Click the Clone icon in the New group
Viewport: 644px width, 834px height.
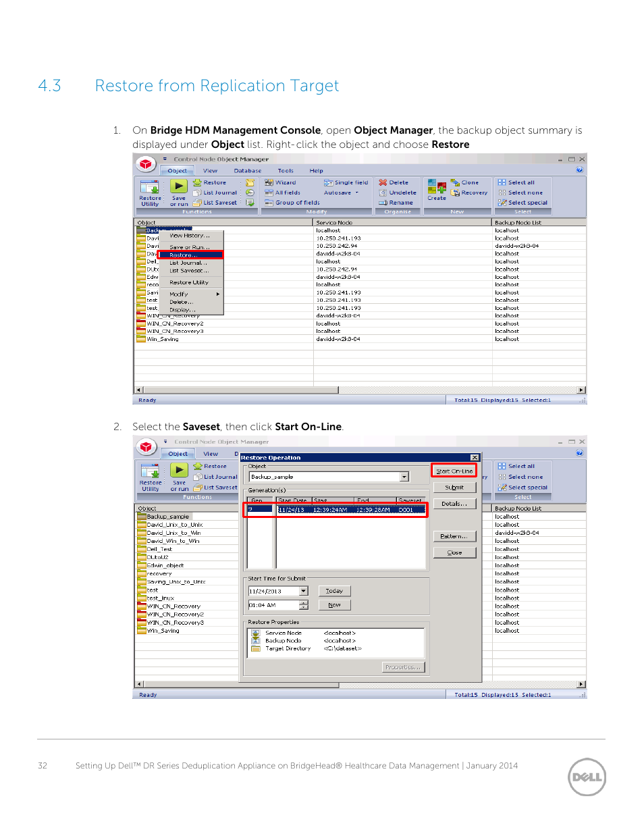(x=455, y=182)
